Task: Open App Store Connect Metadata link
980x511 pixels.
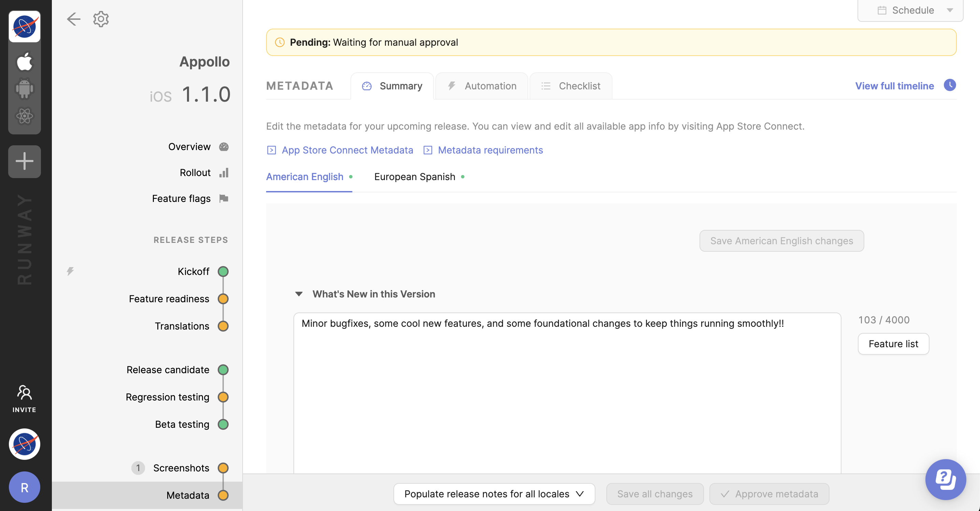Action: pos(347,150)
